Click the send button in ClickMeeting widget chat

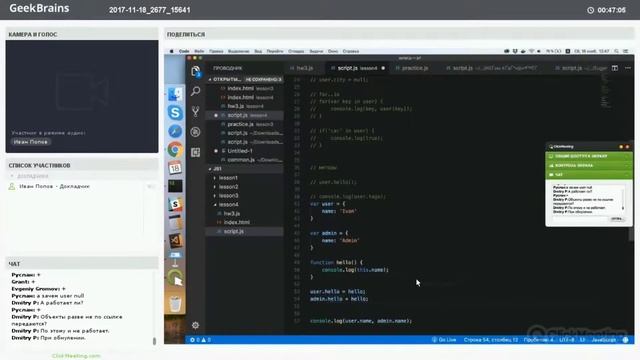(616, 219)
